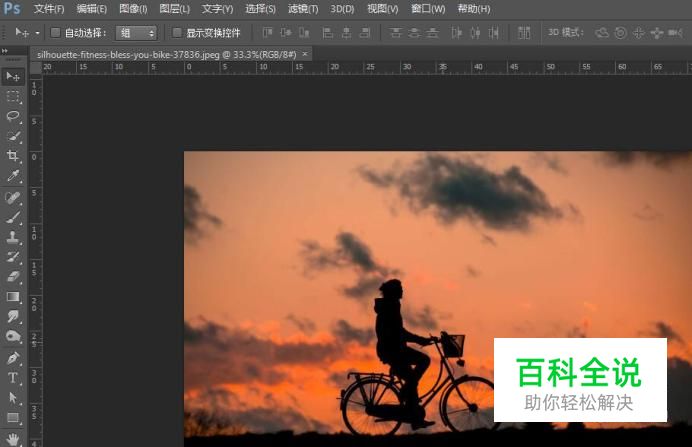The width and height of the screenshot is (692, 447).
Task: Open the 3D(D) menu
Action: [342, 9]
